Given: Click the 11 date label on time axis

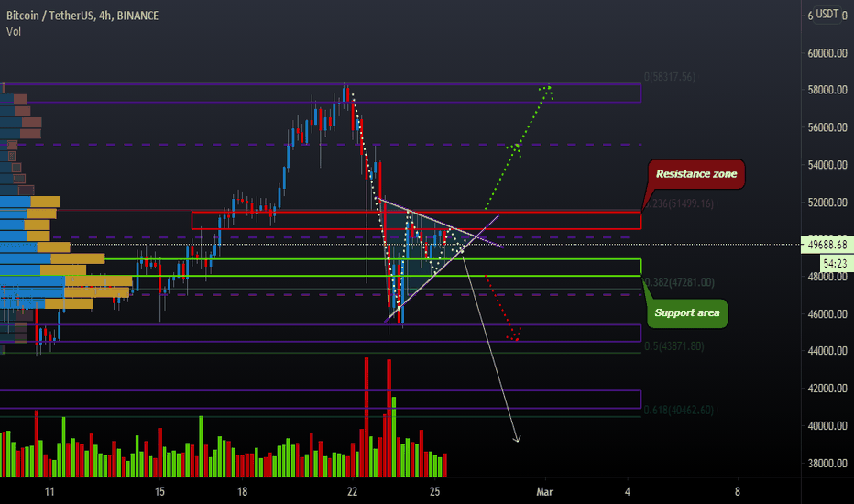Looking at the screenshot, I should [49, 492].
